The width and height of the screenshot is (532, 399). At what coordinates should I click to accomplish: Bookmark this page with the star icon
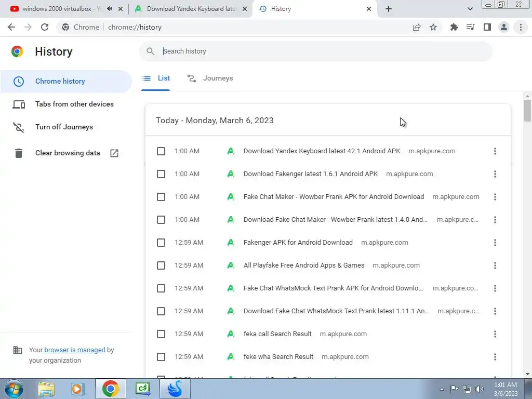tap(433, 27)
